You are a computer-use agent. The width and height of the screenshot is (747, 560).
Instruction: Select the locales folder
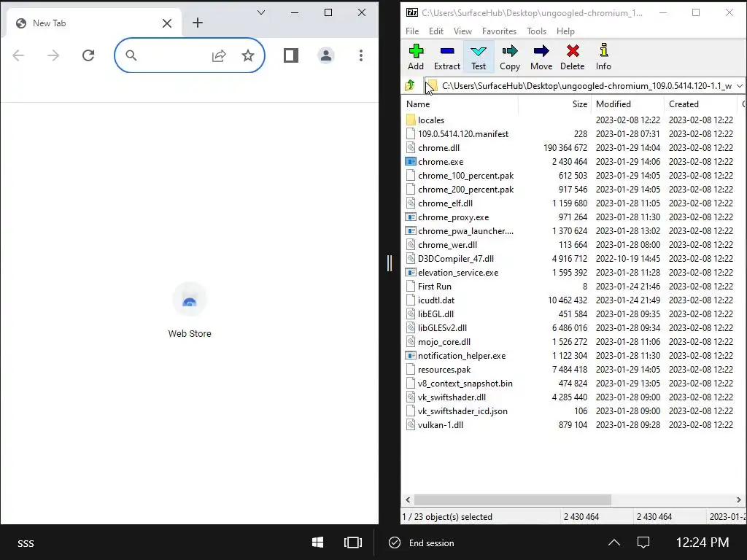coord(430,120)
